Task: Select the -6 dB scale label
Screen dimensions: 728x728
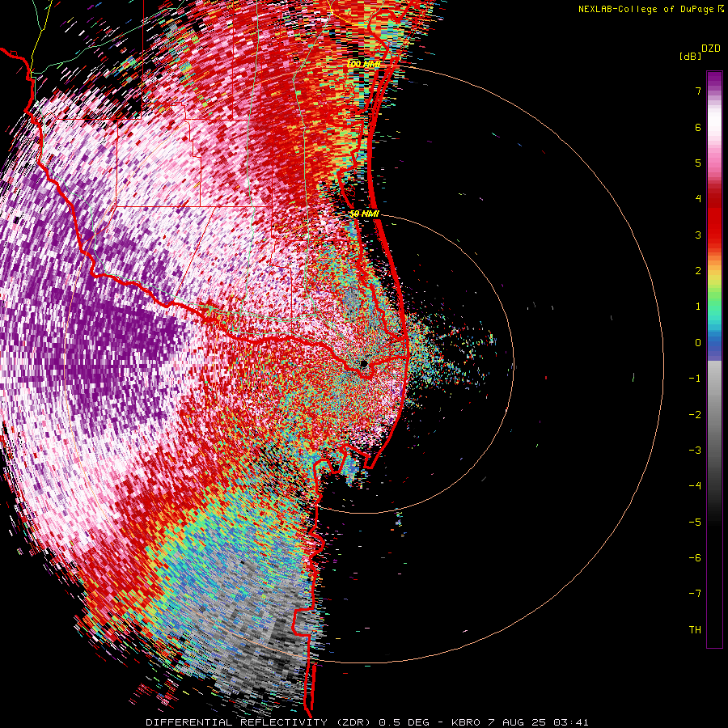Action: (695, 558)
